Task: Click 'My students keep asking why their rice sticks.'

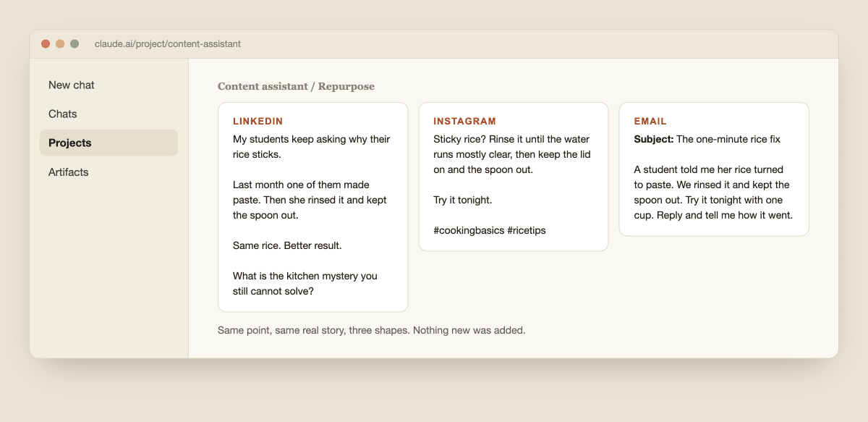Action: [x=311, y=147]
